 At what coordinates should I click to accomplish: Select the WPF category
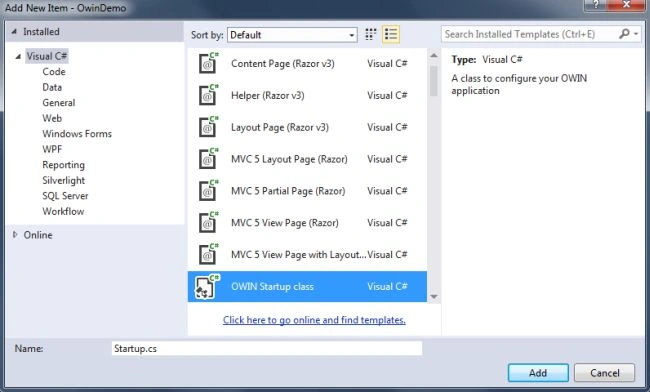click(x=52, y=149)
